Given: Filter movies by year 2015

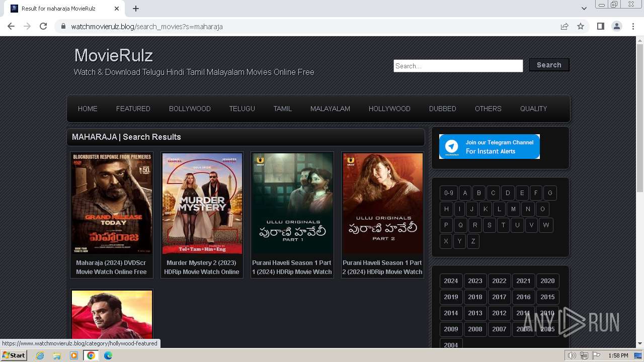Looking at the screenshot, I should point(547,297).
